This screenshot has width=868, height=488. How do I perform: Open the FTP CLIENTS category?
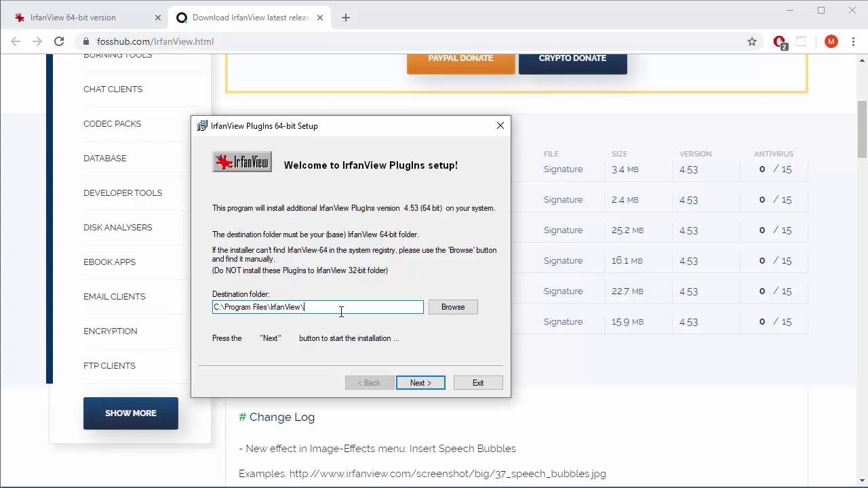pos(109,365)
